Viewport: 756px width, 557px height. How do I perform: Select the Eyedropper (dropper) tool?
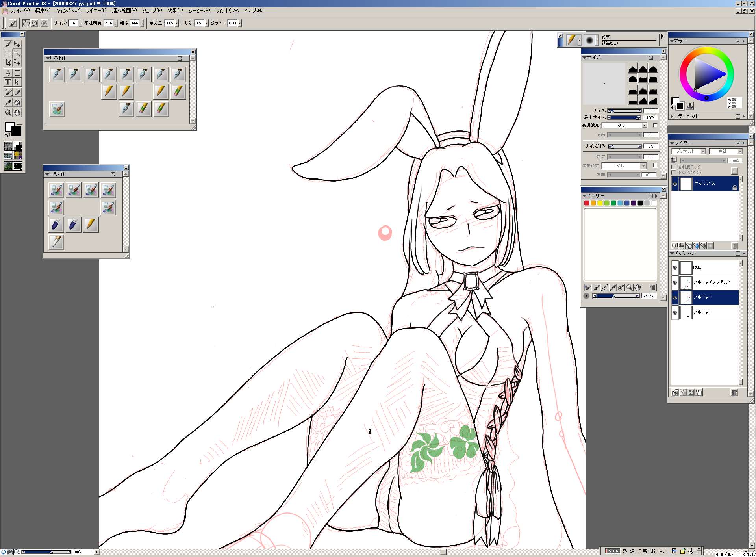tap(8, 102)
